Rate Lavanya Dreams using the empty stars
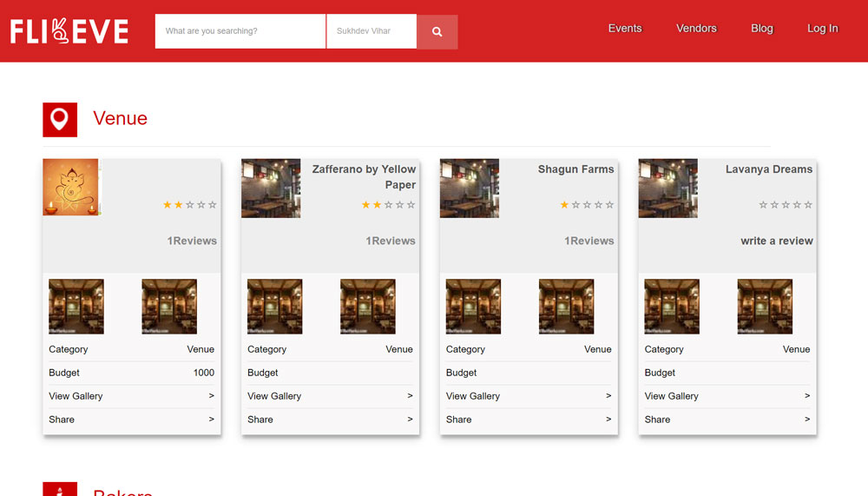The width and height of the screenshot is (868, 496). [x=785, y=205]
